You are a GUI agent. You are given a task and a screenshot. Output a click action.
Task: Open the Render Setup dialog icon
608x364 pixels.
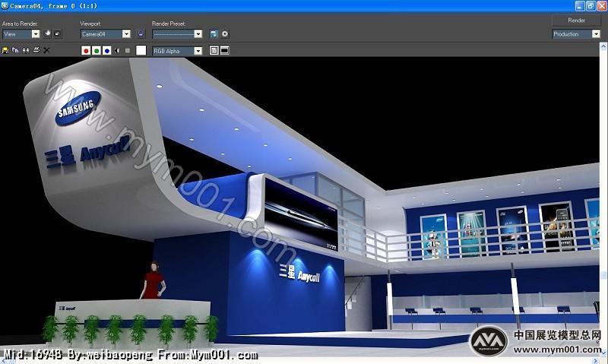[214, 33]
